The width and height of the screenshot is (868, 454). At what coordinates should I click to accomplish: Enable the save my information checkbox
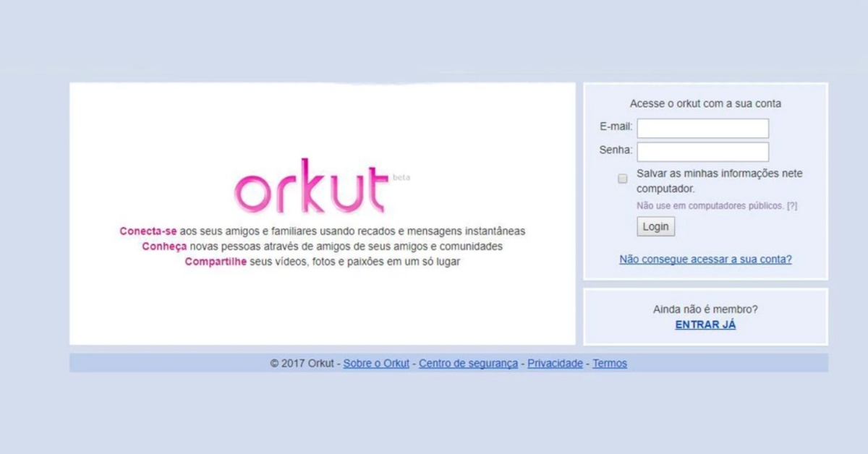622,179
